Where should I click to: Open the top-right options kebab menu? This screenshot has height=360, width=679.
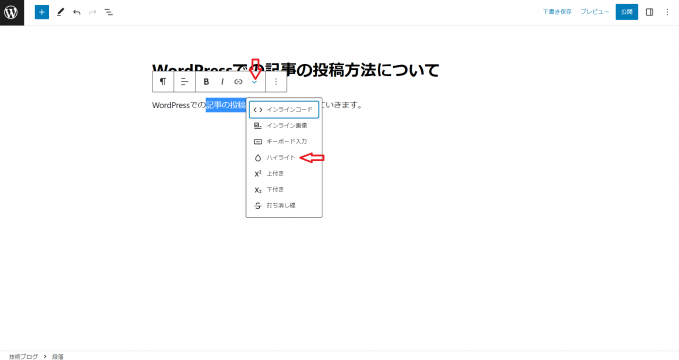click(x=667, y=12)
